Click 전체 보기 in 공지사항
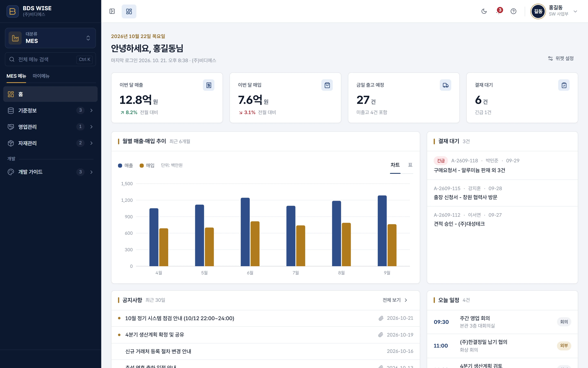This screenshot has height=368, width=588. (x=395, y=300)
